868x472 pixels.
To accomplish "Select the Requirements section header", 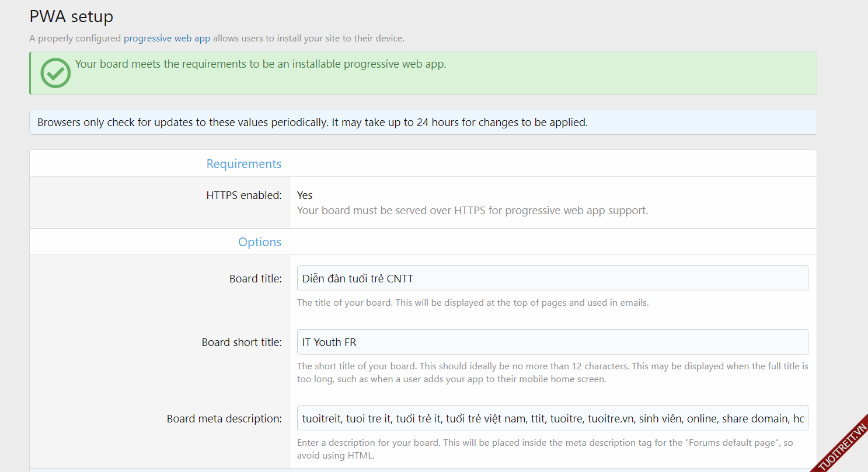I will coord(243,164).
